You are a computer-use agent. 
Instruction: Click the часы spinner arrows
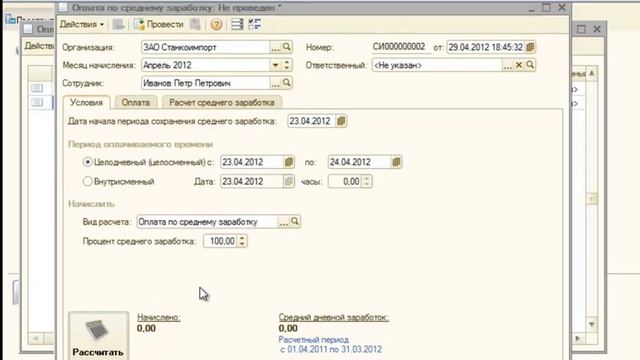point(367,181)
